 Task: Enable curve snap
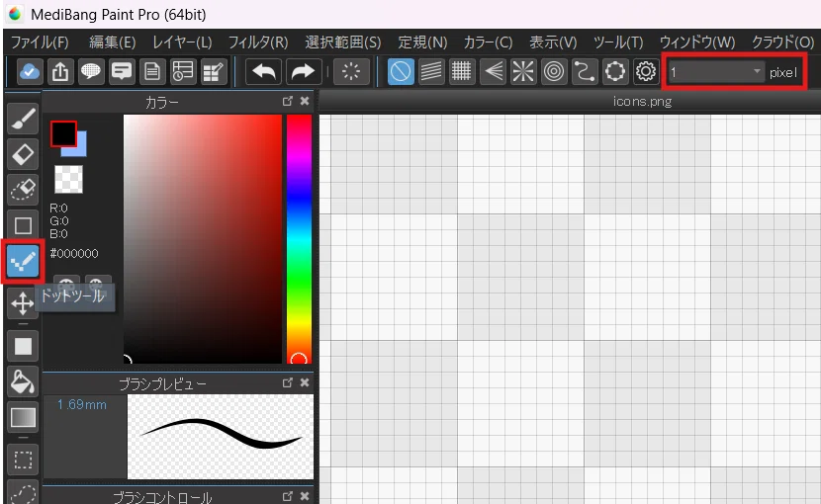pos(585,72)
